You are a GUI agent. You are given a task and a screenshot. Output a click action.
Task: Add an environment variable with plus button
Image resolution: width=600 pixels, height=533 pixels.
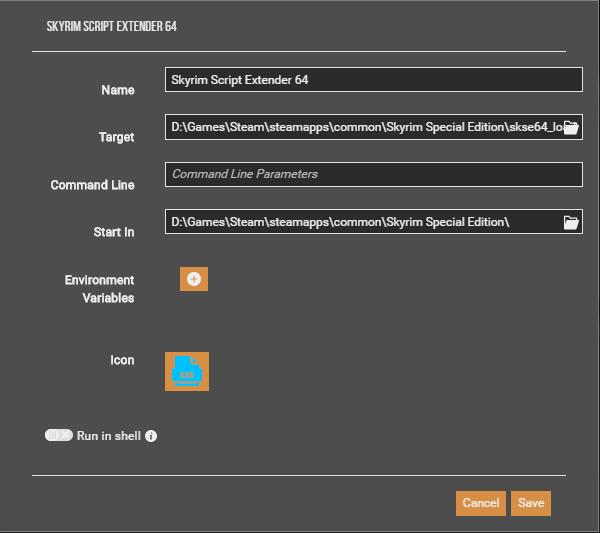click(194, 279)
